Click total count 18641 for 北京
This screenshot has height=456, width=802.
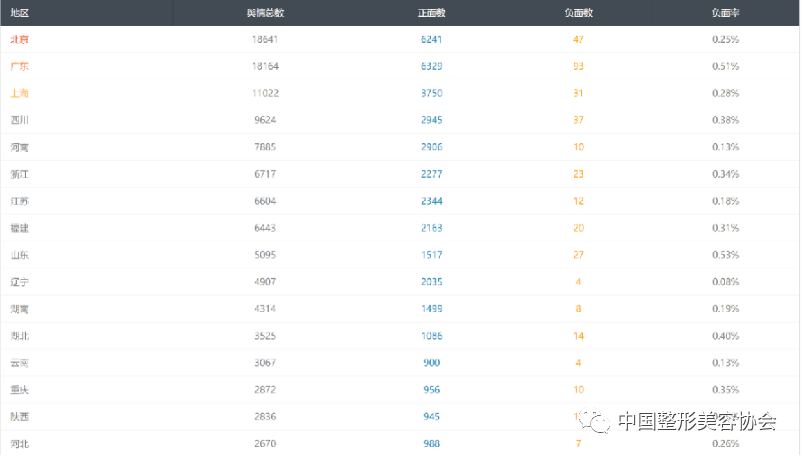click(265, 39)
